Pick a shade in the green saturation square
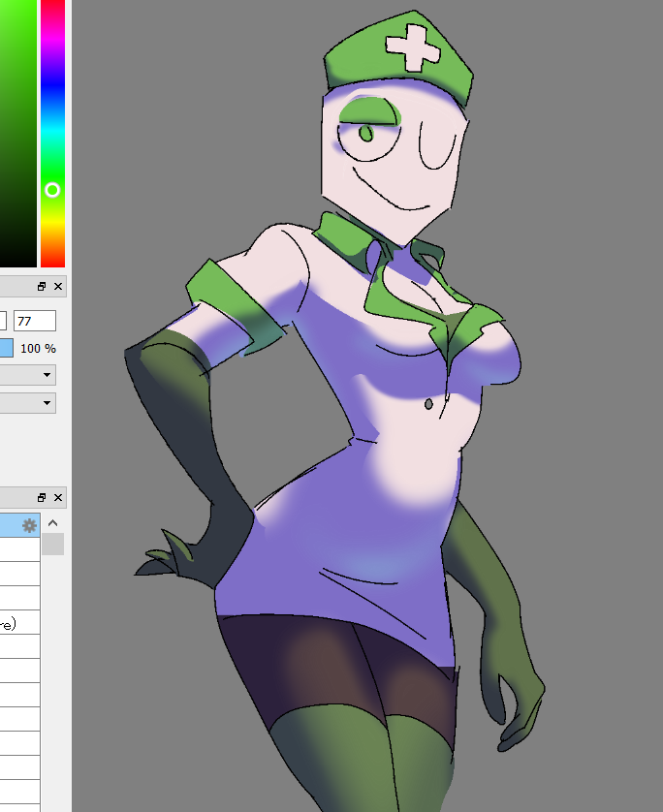This screenshot has width=663, height=812. click(x=18, y=134)
